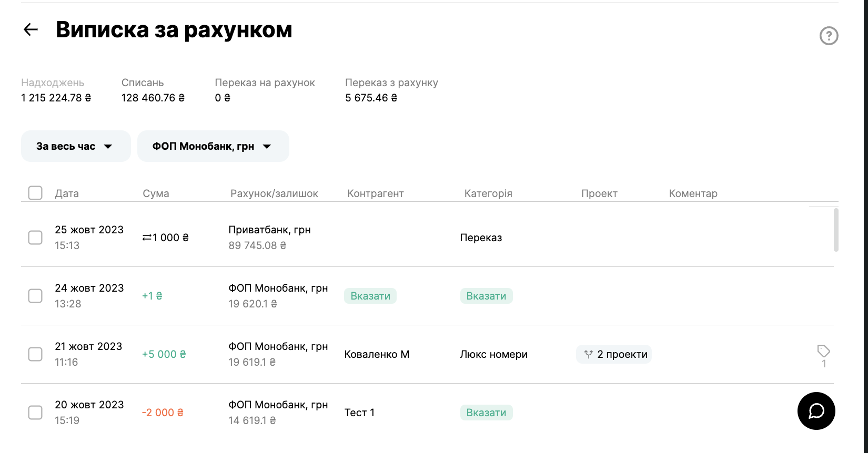Click the -2 000 ₴ amount
The height and width of the screenshot is (453, 868).
(x=163, y=413)
